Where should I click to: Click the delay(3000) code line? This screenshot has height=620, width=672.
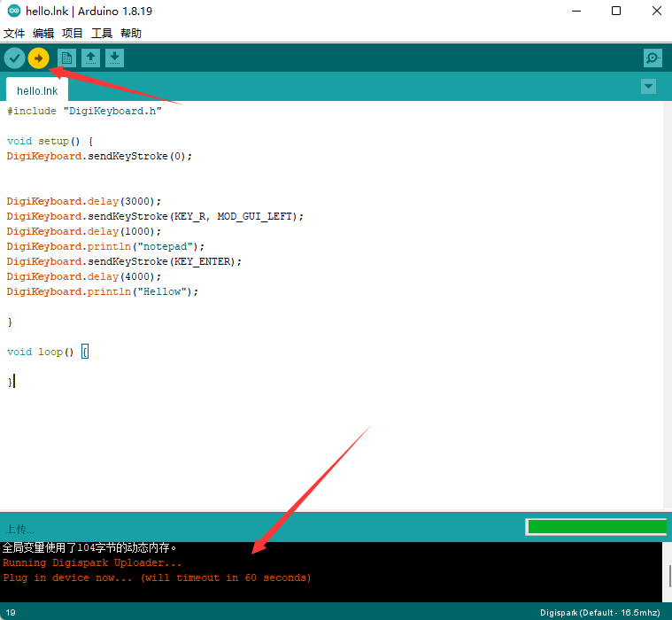click(x=84, y=201)
